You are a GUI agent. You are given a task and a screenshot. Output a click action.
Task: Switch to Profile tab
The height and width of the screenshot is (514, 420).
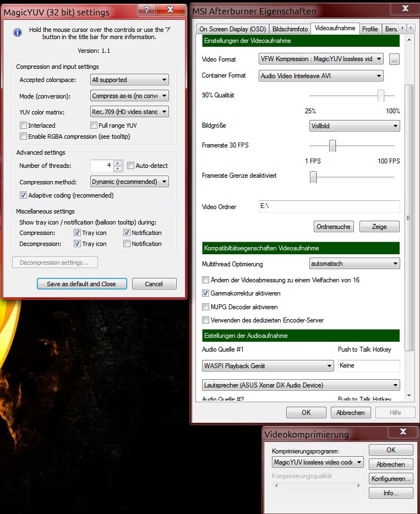pos(370,29)
